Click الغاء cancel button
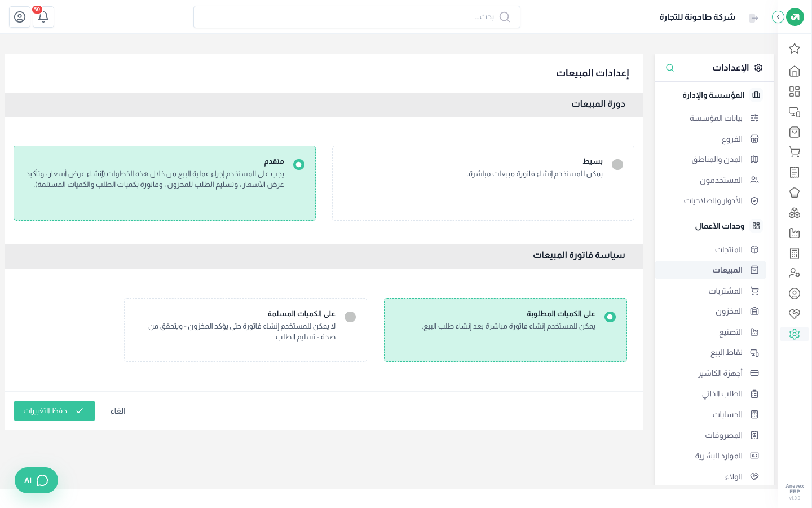This screenshot has width=812, height=508. (118, 411)
